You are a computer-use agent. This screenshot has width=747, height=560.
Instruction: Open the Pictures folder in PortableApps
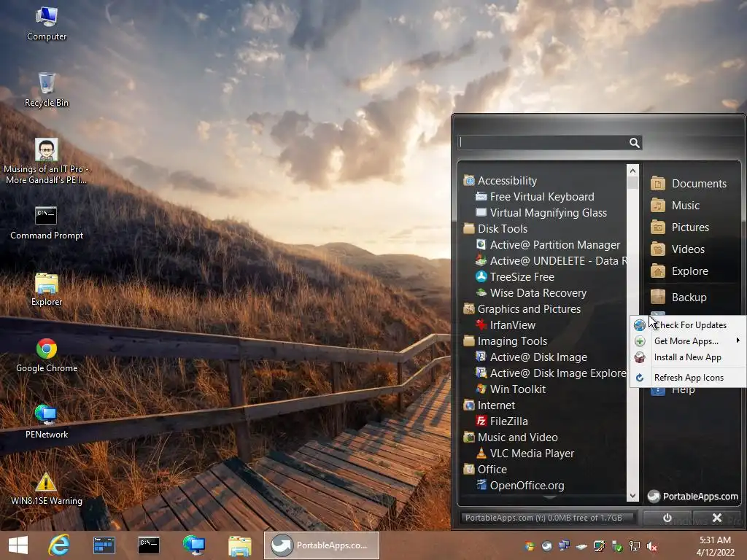click(x=680, y=227)
